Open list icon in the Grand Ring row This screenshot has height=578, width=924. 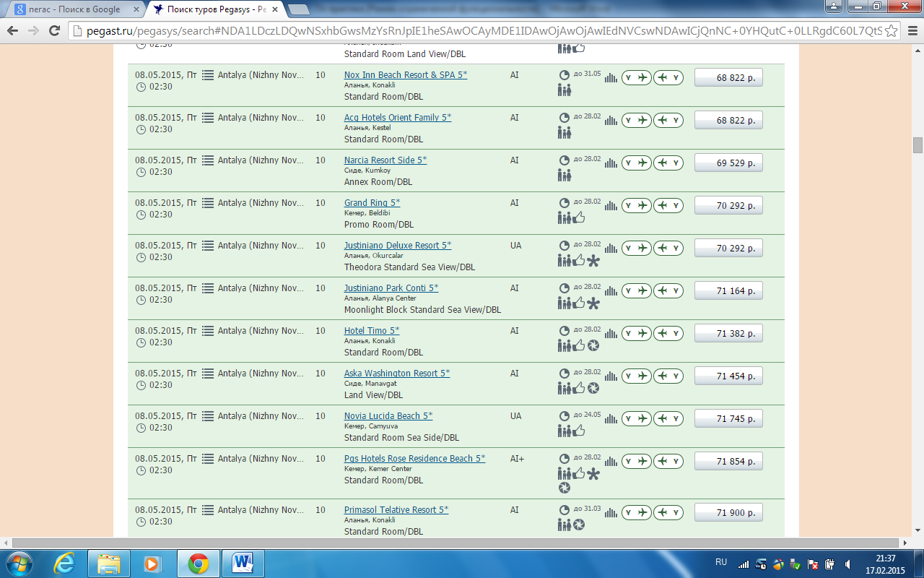tap(208, 203)
